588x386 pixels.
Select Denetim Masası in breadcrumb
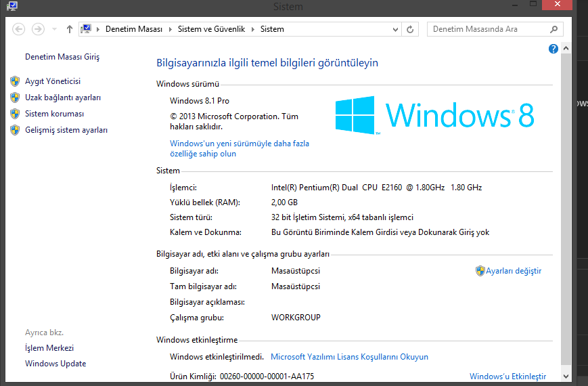[134, 29]
